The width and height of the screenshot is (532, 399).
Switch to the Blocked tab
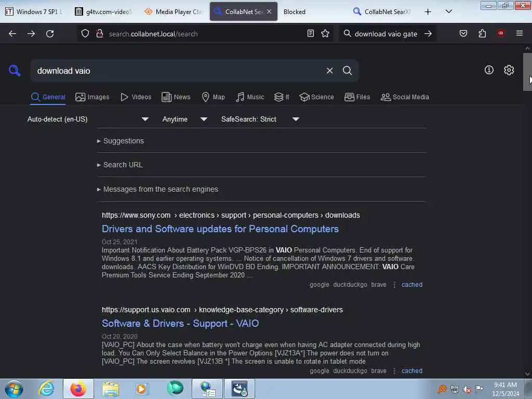(x=312, y=11)
